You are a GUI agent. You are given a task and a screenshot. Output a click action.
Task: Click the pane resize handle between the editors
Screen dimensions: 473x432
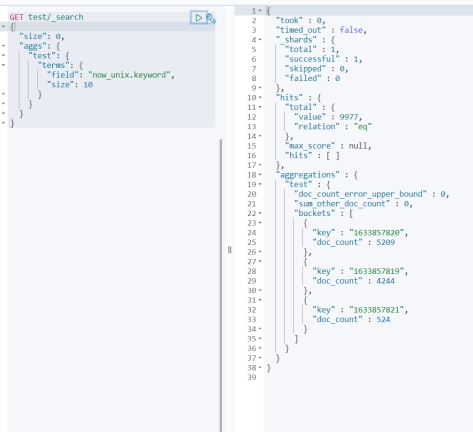[x=229, y=250]
